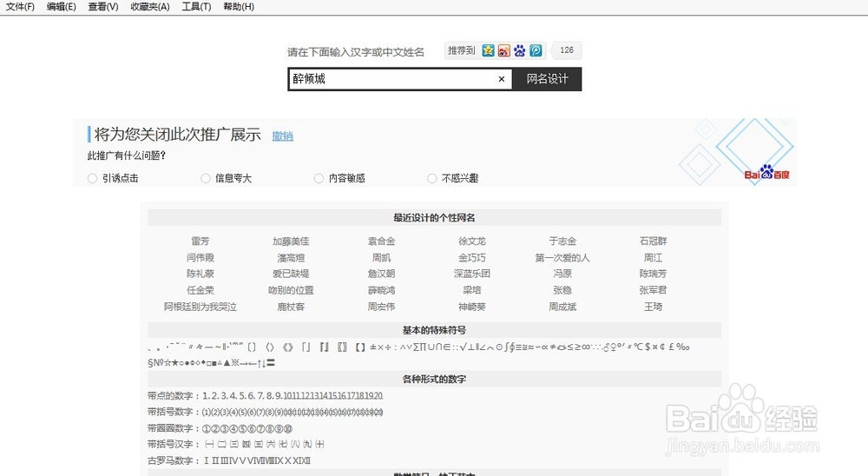This screenshot has width=868, height=476.
Task: Open the recent name 金巧巧
Action: point(471,258)
